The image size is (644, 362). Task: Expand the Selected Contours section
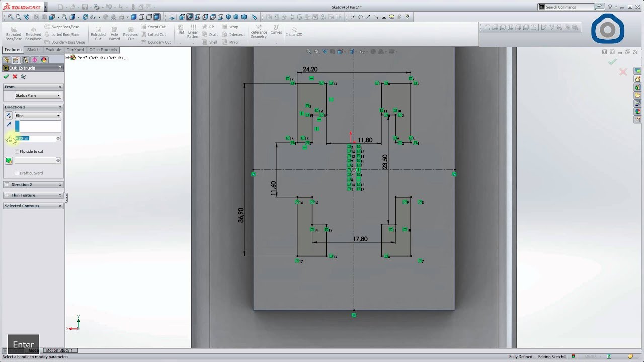[33, 206]
